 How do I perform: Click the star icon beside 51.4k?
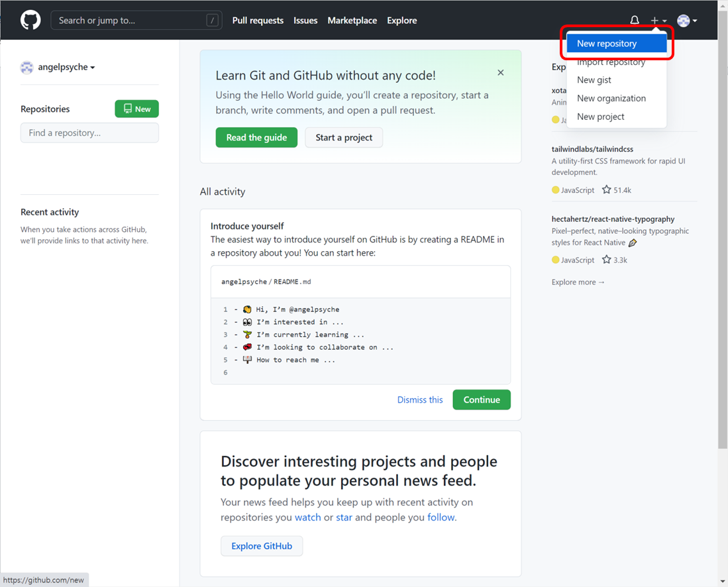pyautogui.click(x=606, y=189)
